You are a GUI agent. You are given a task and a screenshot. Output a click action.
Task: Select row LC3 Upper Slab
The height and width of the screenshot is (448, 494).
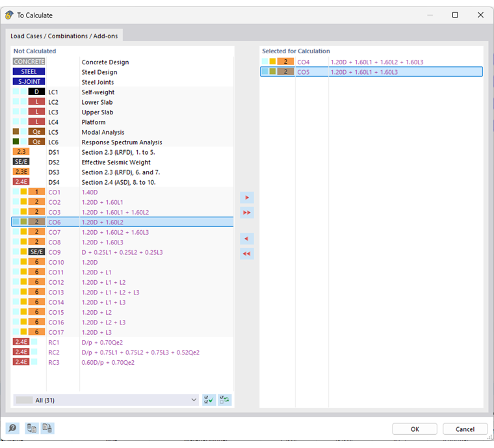[122, 112]
